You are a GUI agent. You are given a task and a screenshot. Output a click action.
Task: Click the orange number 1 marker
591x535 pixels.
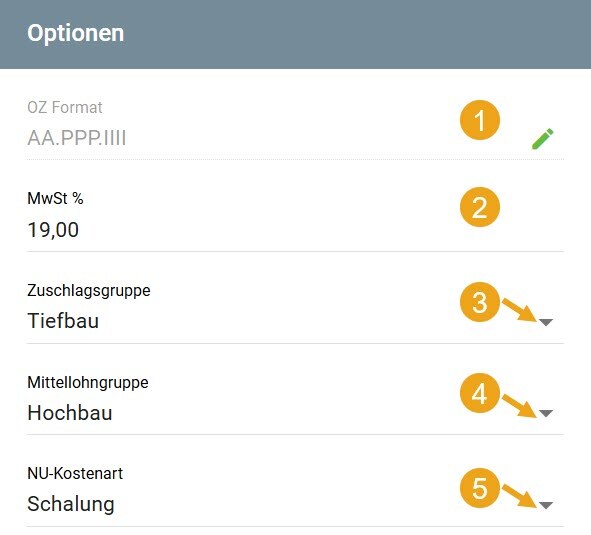point(480,120)
